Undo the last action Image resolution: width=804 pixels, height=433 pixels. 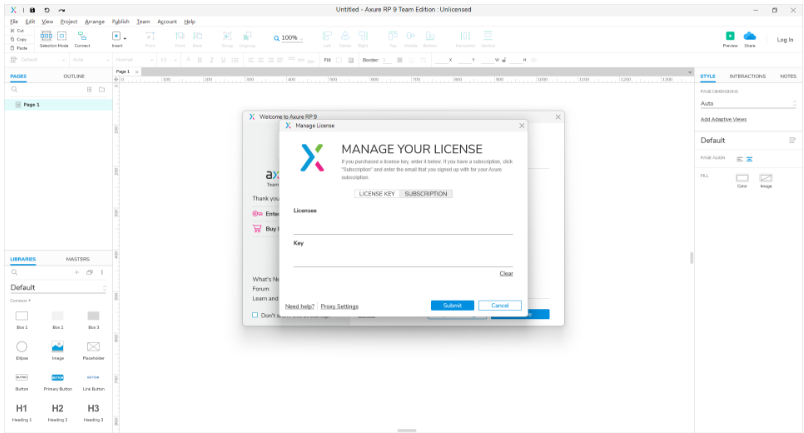pyautogui.click(x=47, y=10)
